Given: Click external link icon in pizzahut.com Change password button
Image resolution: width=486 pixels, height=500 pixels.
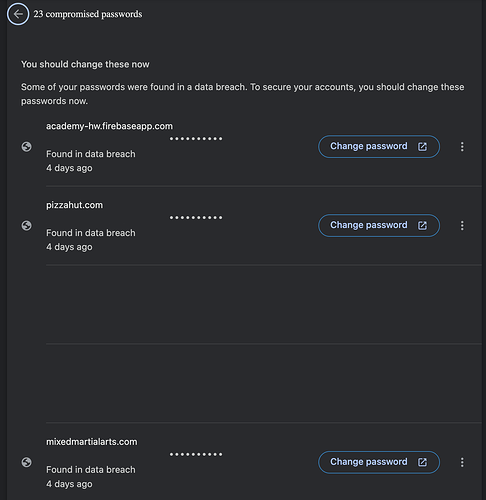Looking at the screenshot, I should [422, 226].
